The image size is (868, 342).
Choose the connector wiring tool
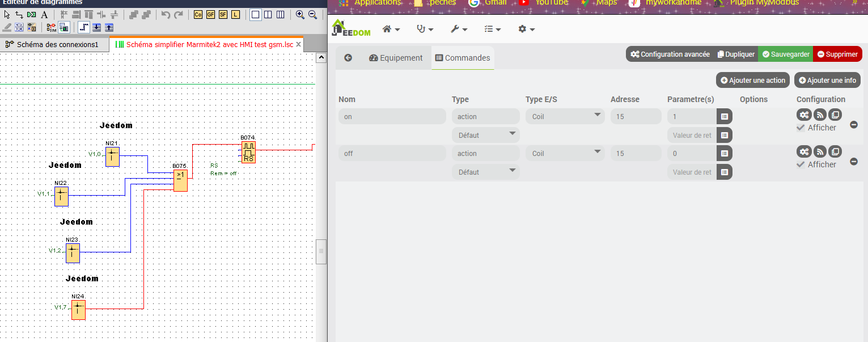click(19, 15)
